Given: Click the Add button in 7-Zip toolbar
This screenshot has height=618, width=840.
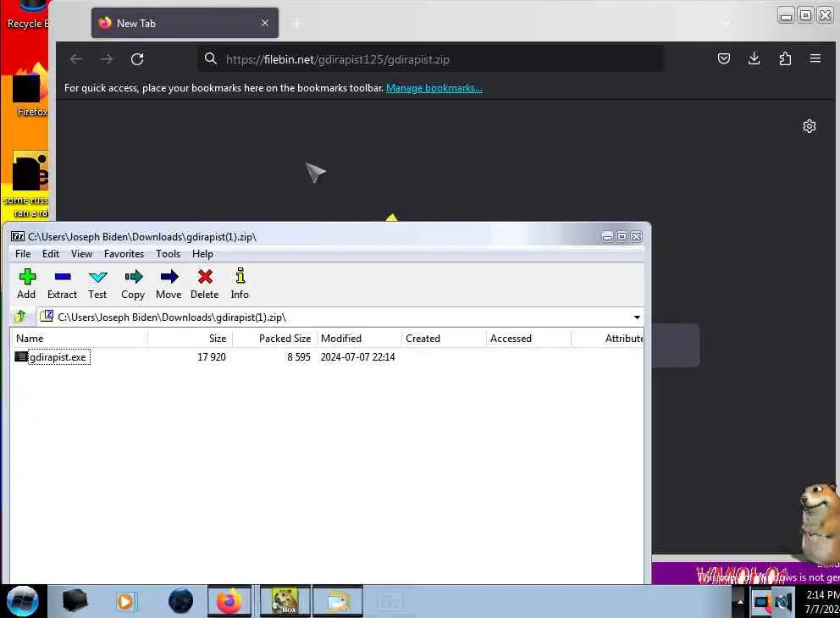Looking at the screenshot, I should click(26, 284).
